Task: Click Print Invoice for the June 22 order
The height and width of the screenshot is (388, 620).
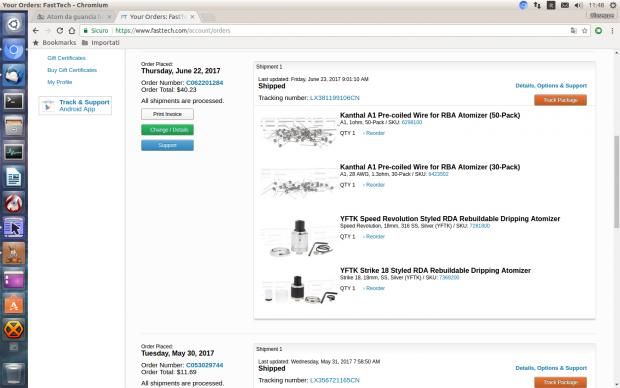Action: click(167, 114)
